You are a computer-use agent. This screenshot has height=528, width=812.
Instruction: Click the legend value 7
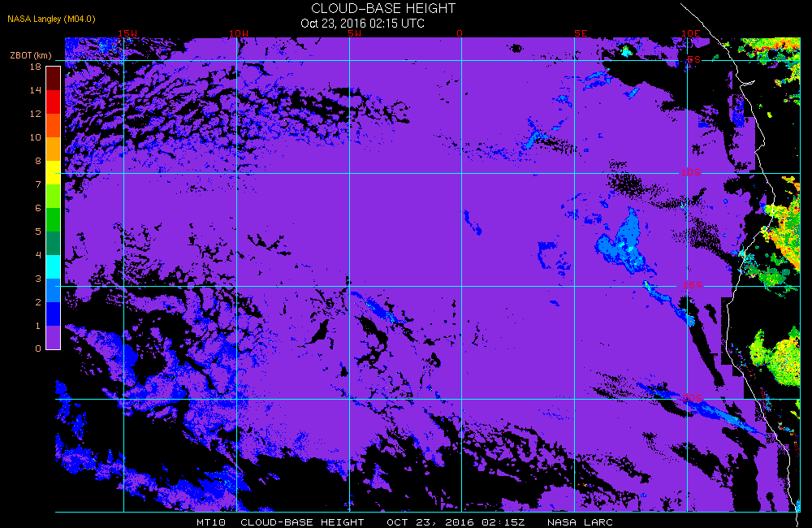click(x=38, y=184)
